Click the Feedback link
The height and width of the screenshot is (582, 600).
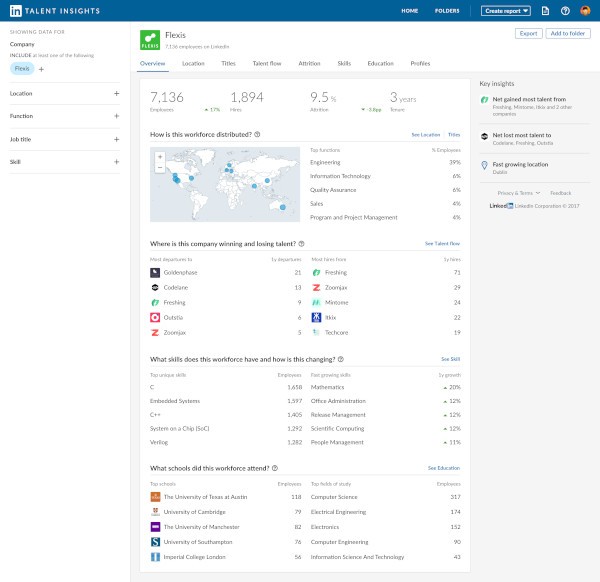point(561,193)
